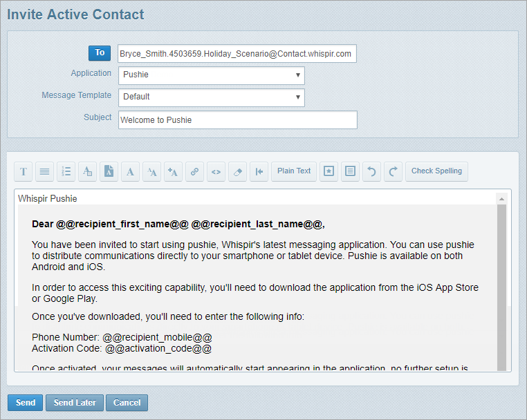This screenshot has height=420, width=527.
Task: Insert a hyperlink with the chain icon
Action: coord(194,171)
